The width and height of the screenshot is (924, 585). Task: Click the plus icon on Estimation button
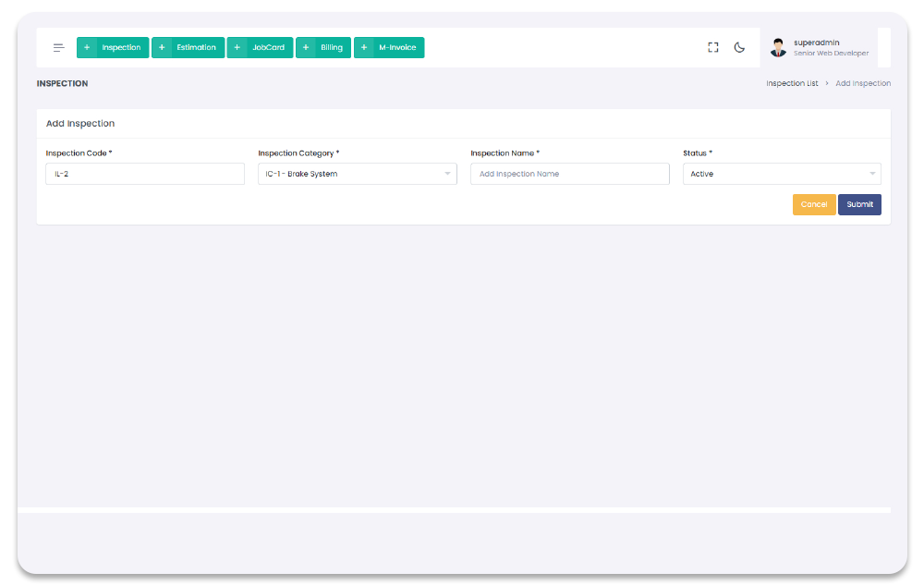pyautogui.click(x=162, y=48)
